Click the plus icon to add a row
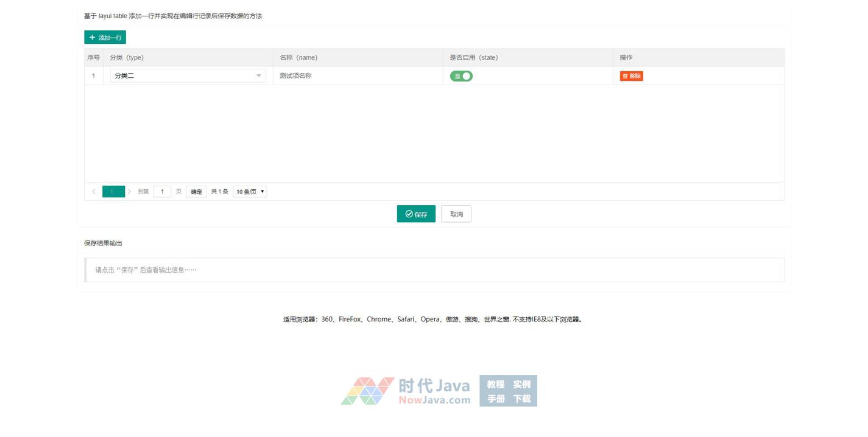This screenshot has height=437, width=868. tap(93, 38)
